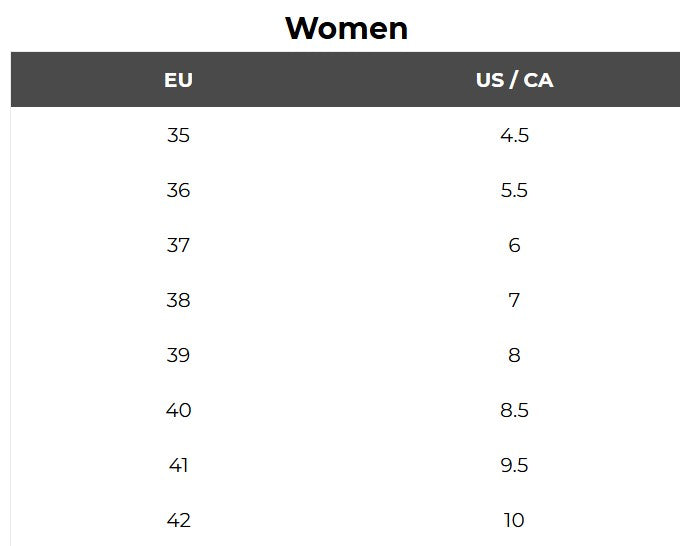Select US / CA size 5.5 value
Screen dimensions: 680x546
coord(514,190)
